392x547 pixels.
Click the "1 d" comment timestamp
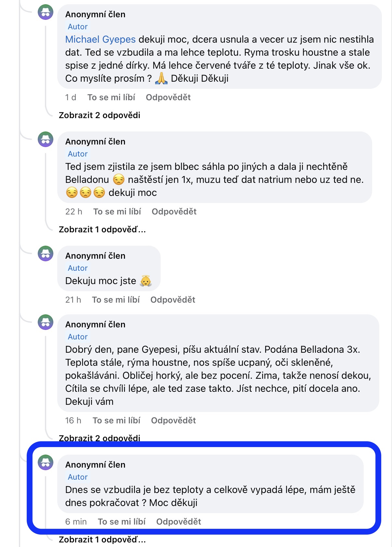71,97
